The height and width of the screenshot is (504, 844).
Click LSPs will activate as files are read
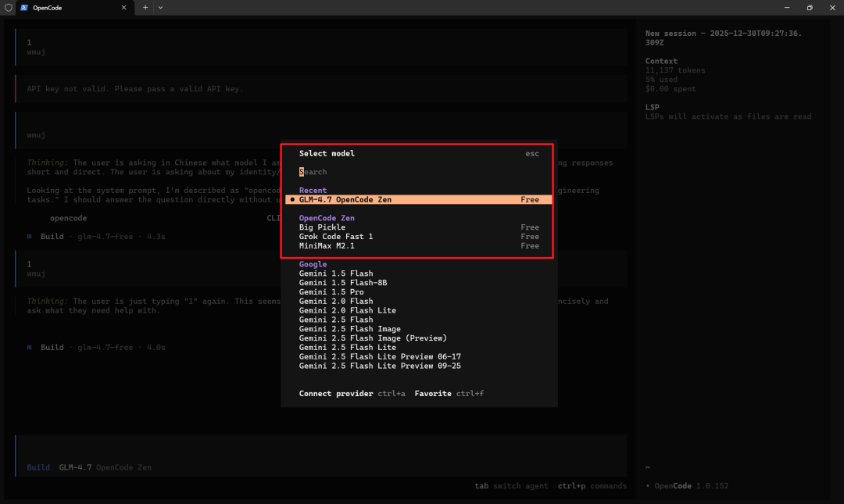pos(728,116)
